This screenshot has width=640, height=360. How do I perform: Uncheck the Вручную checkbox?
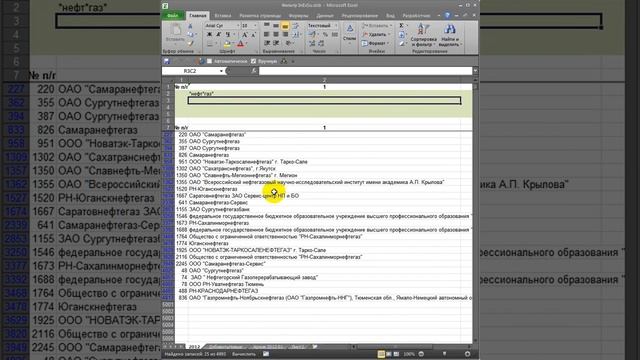point(253,61)
